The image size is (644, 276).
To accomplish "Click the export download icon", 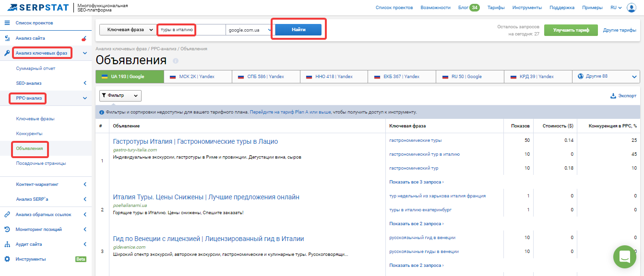I will (613, 96).
